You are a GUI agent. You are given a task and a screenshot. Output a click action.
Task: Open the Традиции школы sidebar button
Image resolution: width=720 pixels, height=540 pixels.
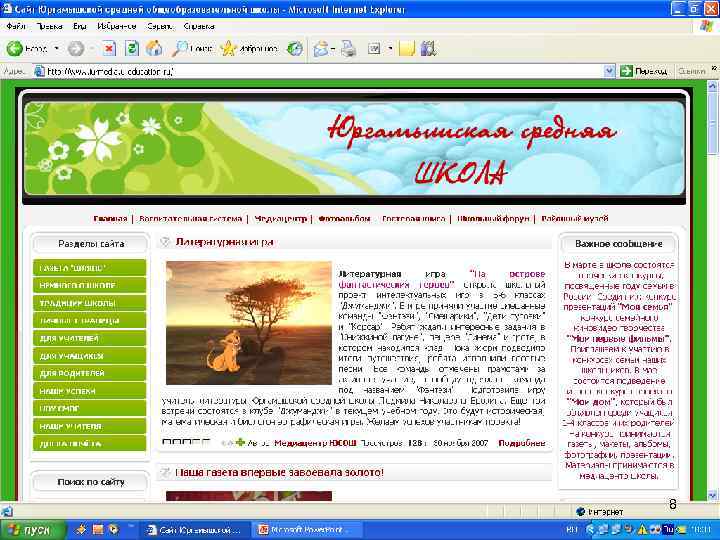(90, 303)
